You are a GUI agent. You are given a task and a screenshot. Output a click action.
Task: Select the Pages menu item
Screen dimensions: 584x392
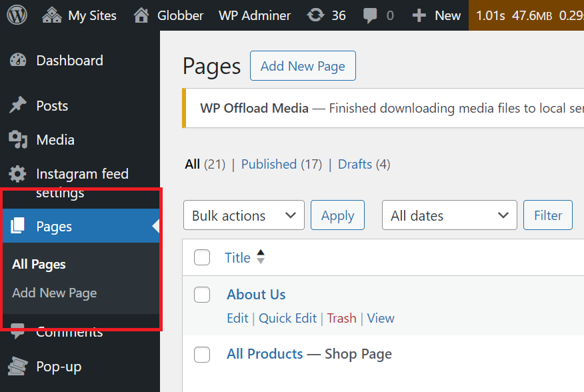click(54, 226)
